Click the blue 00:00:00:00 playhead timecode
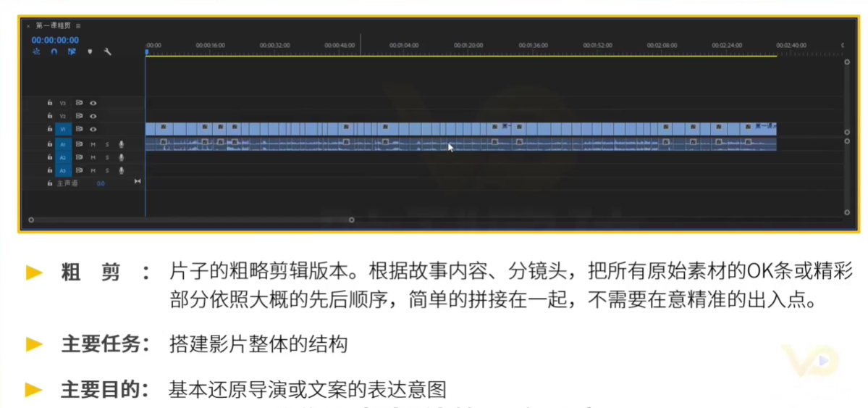This screenshot has height=408, width=868. tap(55, 40)
